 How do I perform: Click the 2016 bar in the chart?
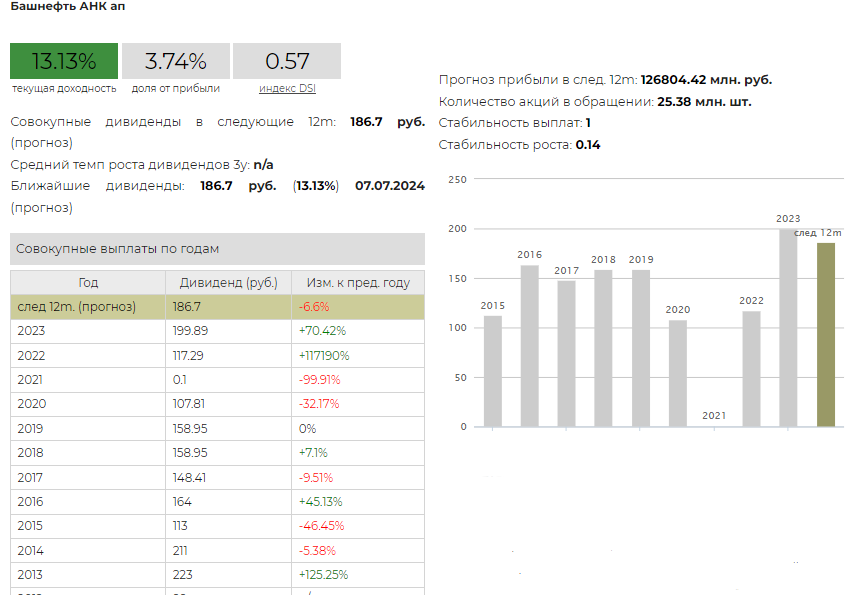[529, 346]
